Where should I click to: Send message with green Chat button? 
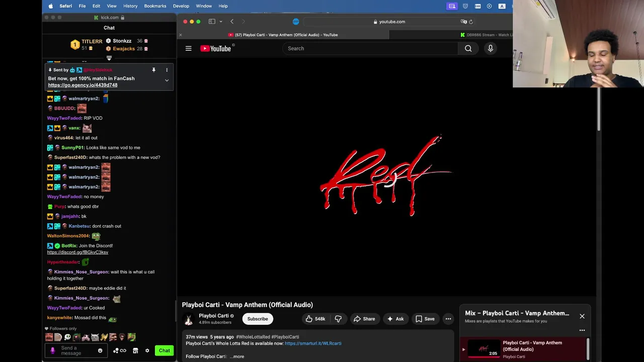point(165,350)
